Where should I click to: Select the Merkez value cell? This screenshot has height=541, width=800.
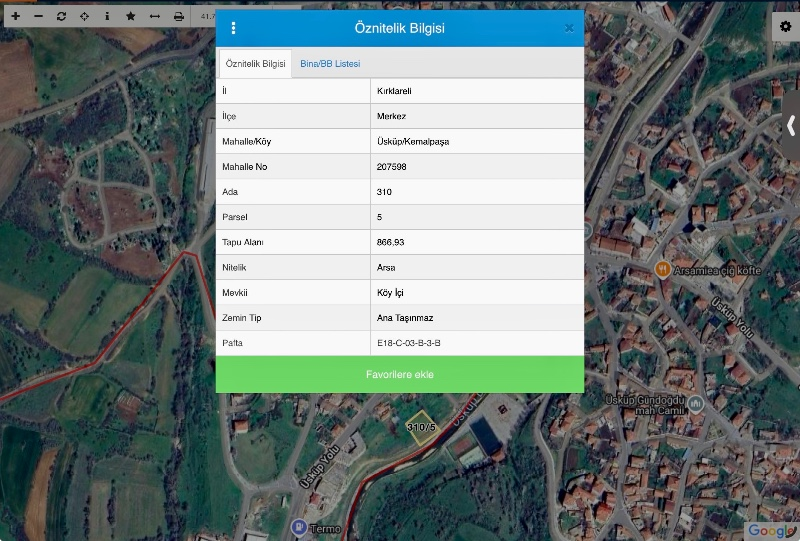(477, 116)
